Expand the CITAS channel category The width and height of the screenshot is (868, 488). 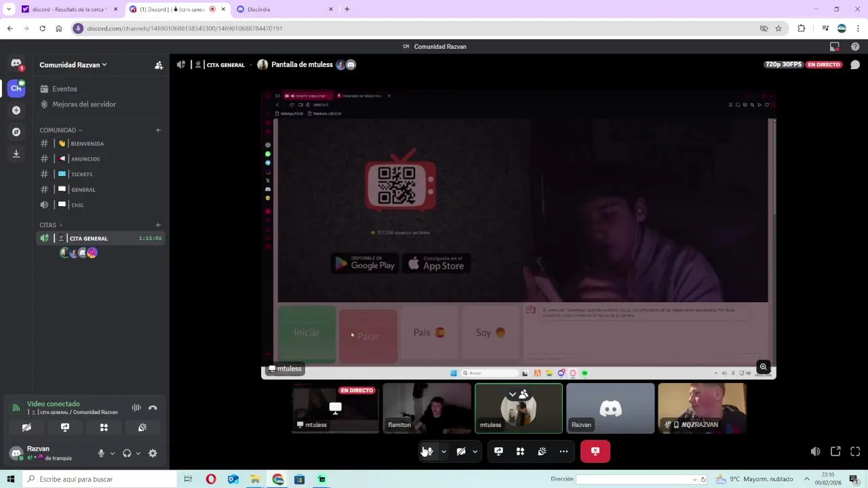click(51, 225)
